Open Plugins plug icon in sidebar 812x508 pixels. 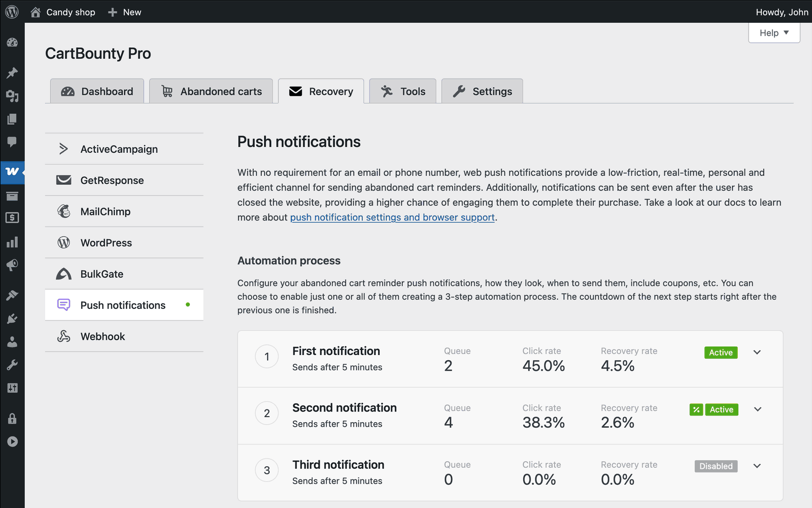(12, 319)
